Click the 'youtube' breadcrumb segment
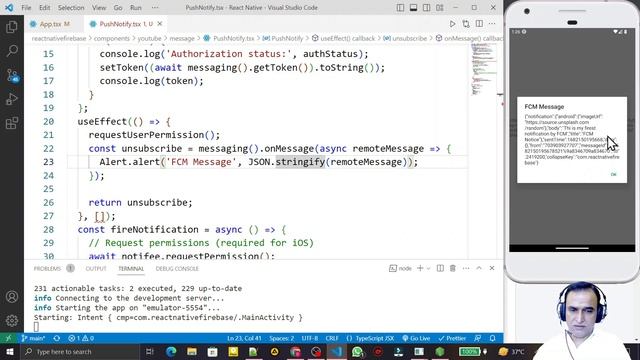Viewport: 640px width, 360px height. (149, 38)
